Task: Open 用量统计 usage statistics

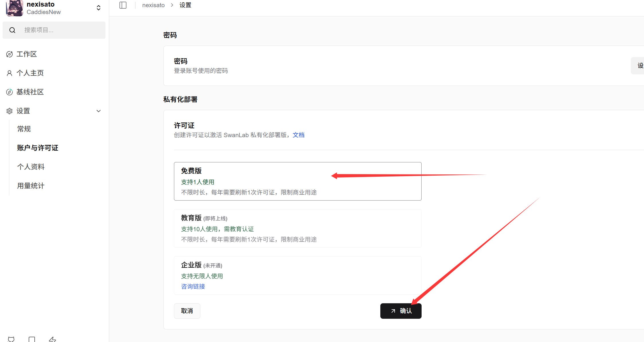Action: [x=31, y=186]
